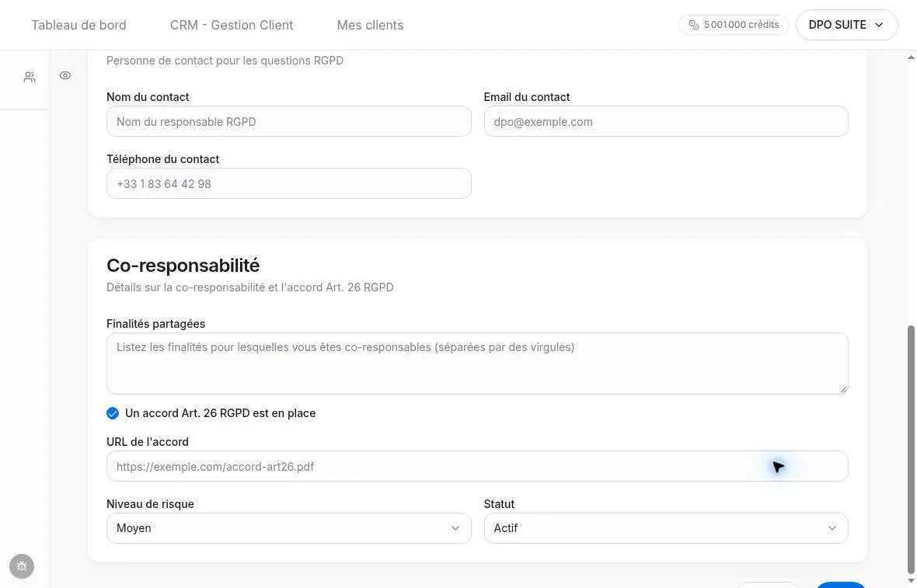Click the 'Statut' label
This screenshot has width=917, height=588.
[x=500, y=504]
